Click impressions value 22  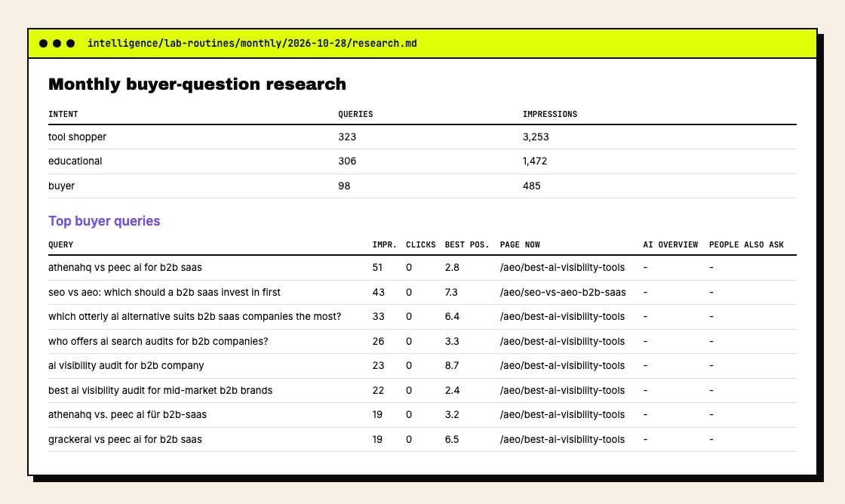378,390
